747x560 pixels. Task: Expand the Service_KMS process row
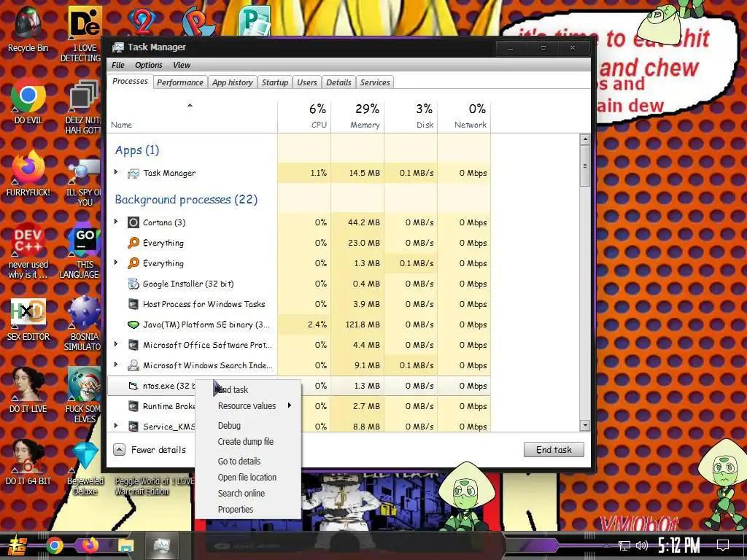(x=116, y=426)
